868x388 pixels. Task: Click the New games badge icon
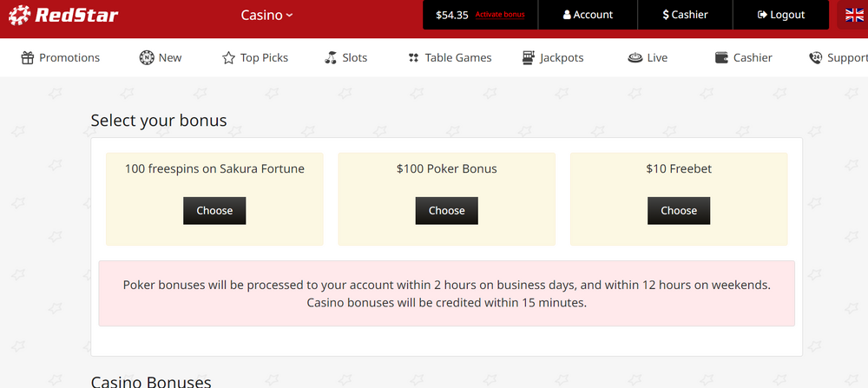146,57
